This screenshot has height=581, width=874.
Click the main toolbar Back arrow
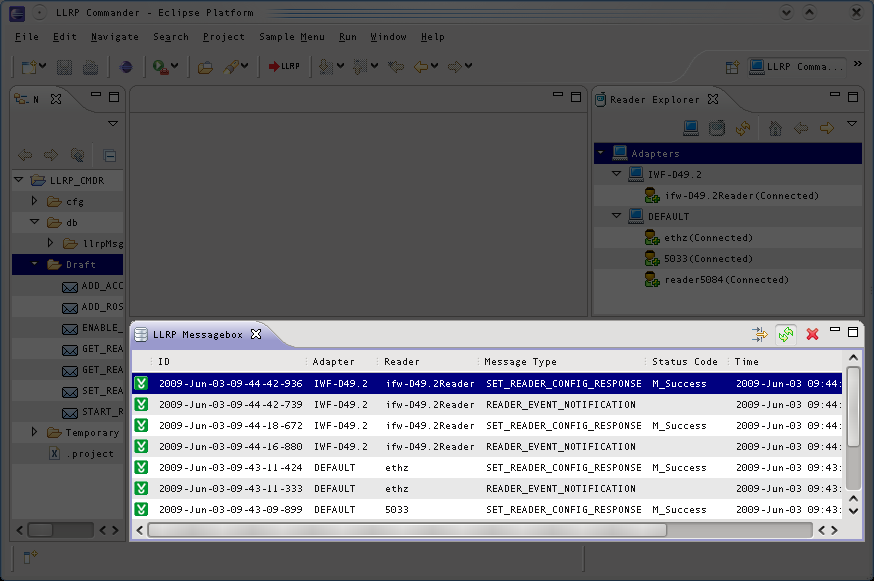(x=421, y=67)
